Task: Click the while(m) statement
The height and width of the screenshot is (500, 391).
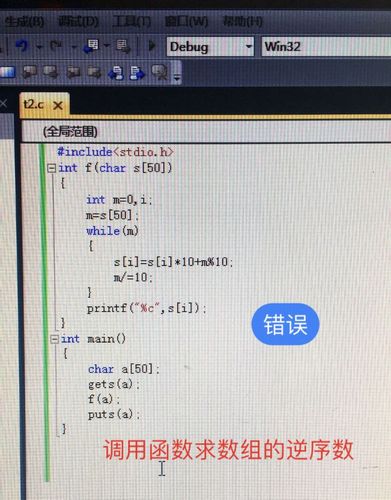Action: 112,231
